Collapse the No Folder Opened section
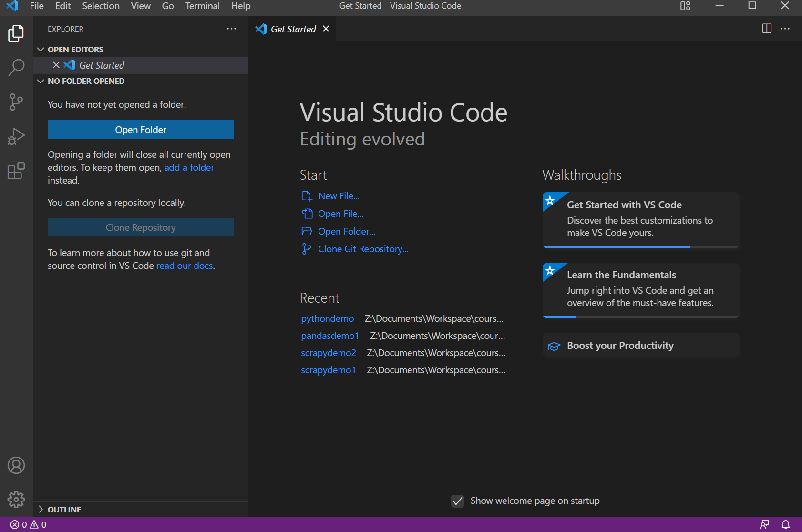The width and height of the screenshot is (802, 532). (x=41, y=81)
